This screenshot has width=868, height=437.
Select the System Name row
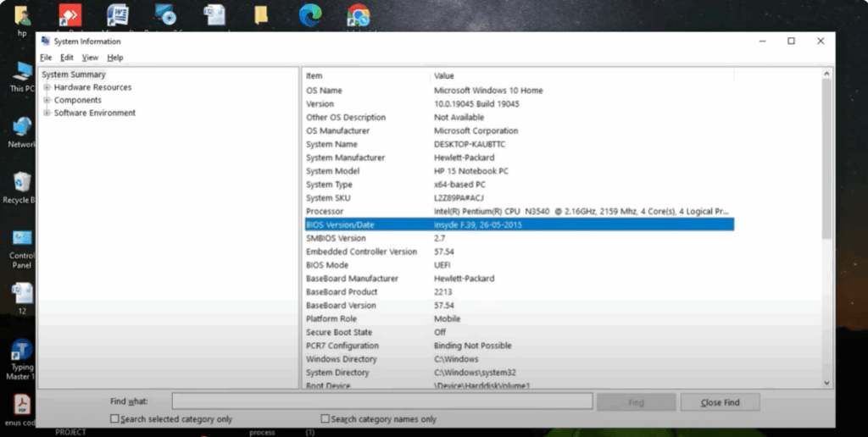click(x=520, y=144)
